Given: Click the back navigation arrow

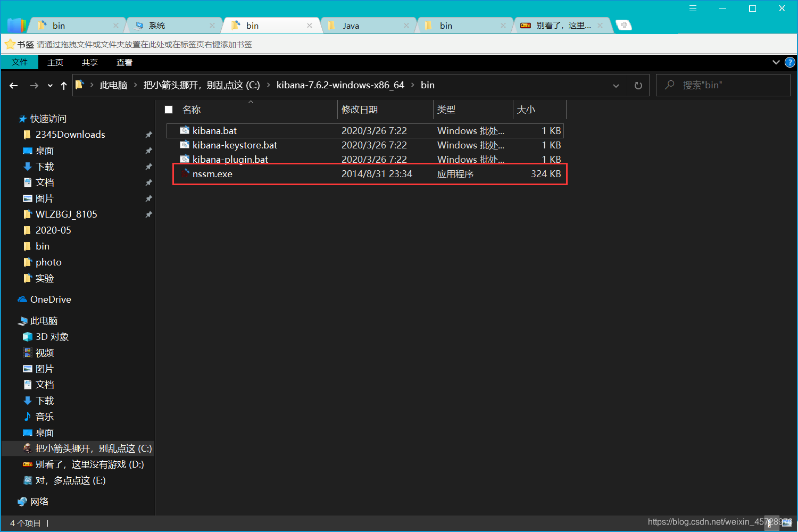Looking at the screenshot, I should click(x=13, y=85).
